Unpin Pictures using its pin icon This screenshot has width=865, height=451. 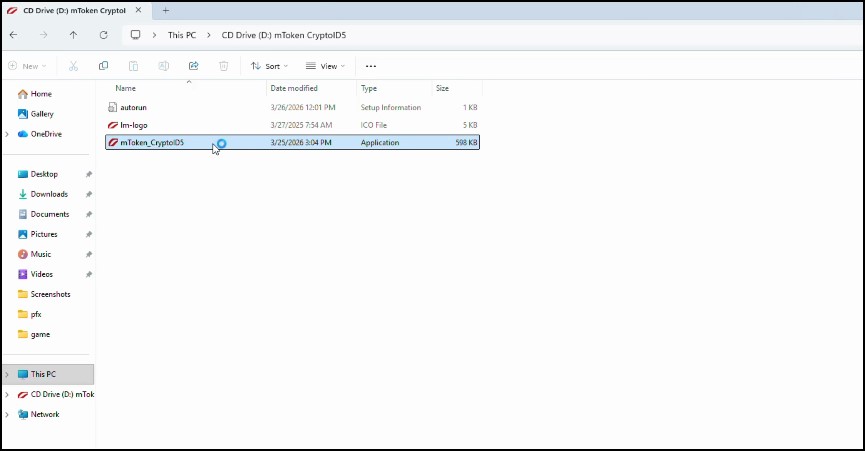tap(89, 234)
